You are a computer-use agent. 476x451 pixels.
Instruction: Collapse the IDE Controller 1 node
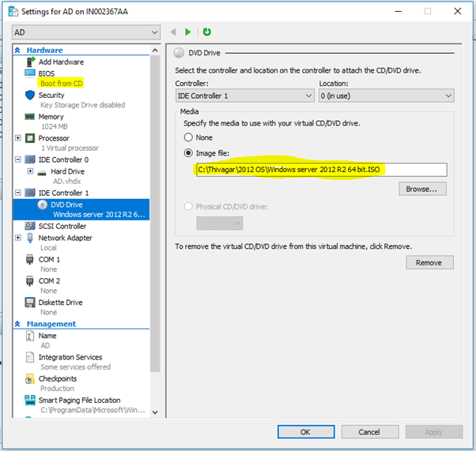[x=18, y=193]
